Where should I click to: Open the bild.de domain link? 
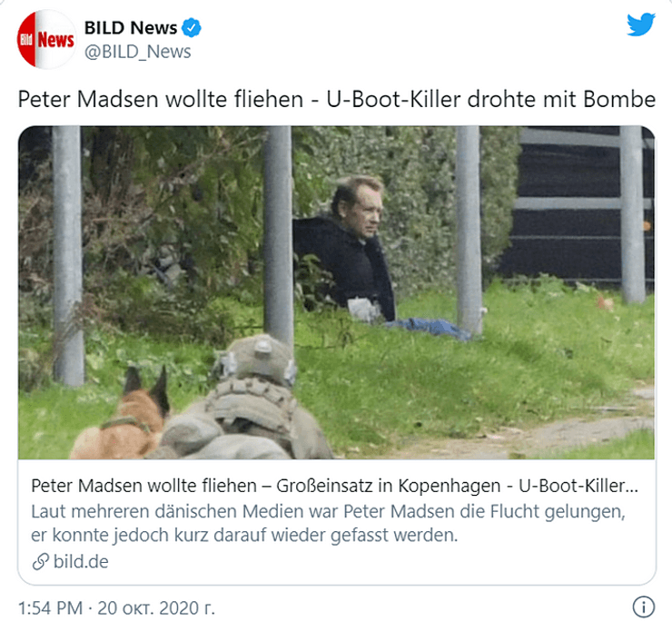click(x=81, y=562)
